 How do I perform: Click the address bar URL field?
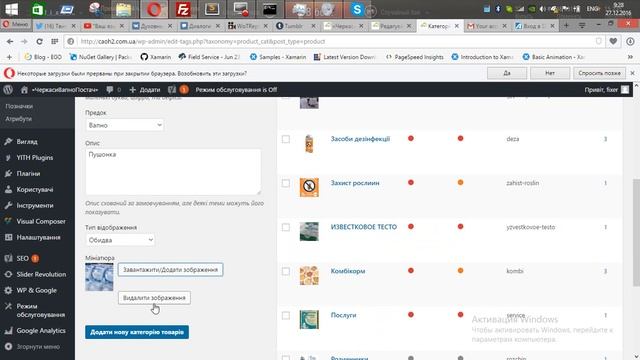click(335, 41)
